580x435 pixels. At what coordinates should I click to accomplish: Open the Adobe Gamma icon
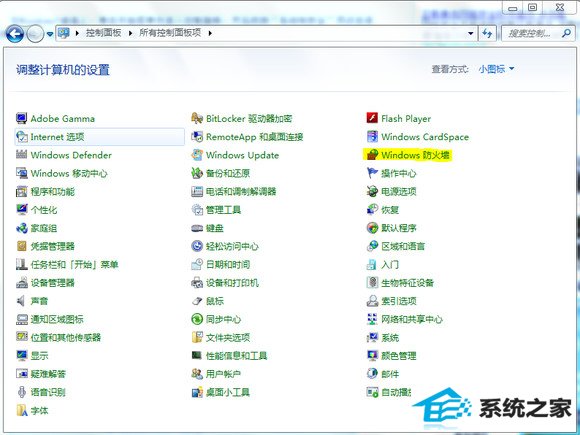[21, 118]
